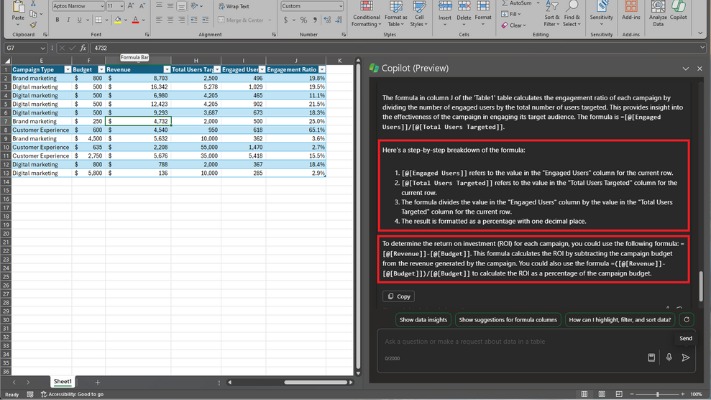Viewport: 711px width, 400px height.
Task: Open Engagement Ratio column filter dropdown
Action: point(321,69)
